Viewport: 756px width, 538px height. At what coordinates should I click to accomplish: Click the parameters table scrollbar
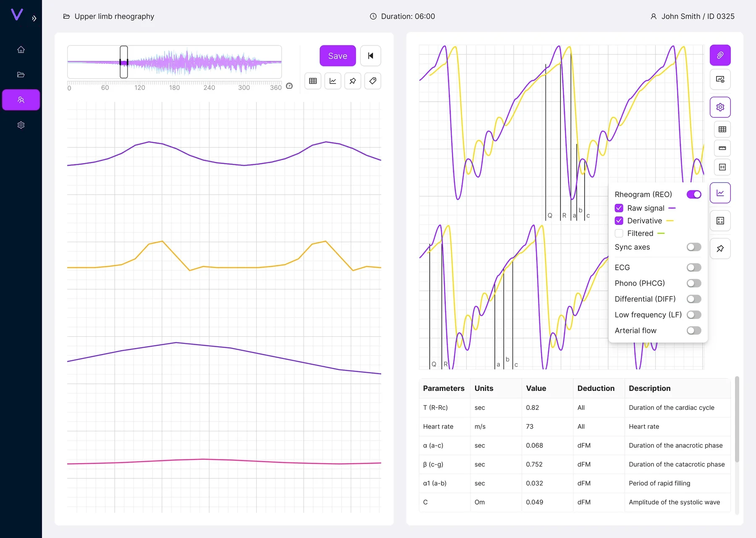click(737, 419)
